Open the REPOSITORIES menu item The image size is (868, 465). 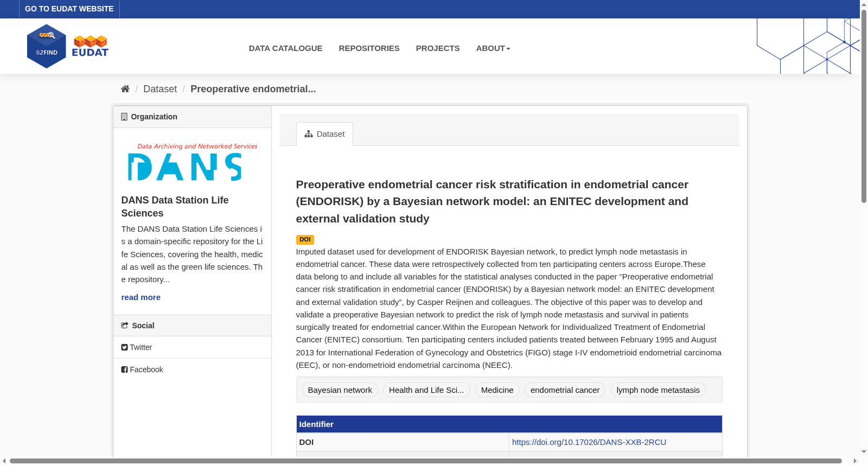pos(369,48)
